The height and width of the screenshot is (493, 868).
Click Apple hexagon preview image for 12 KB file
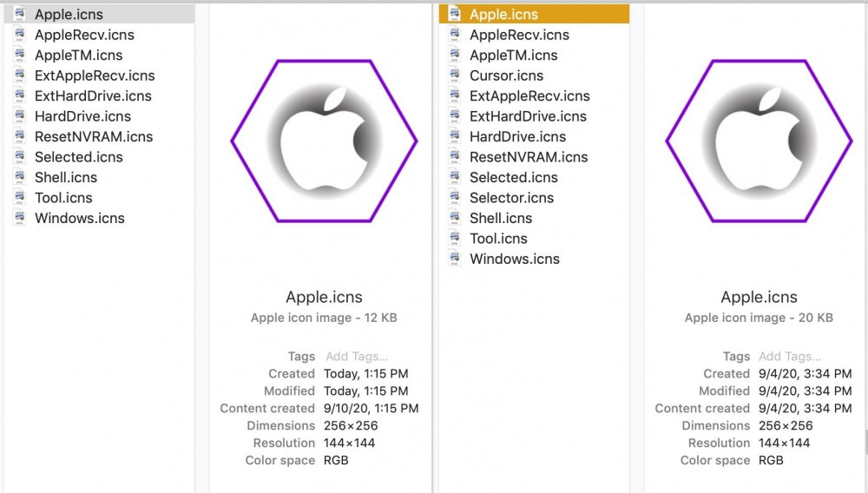[x=324, y=141]
